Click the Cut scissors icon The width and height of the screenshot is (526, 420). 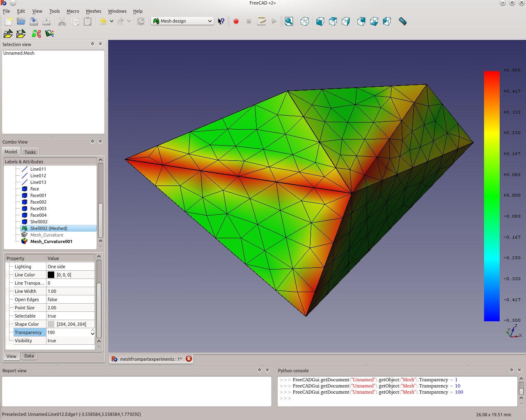62,21
